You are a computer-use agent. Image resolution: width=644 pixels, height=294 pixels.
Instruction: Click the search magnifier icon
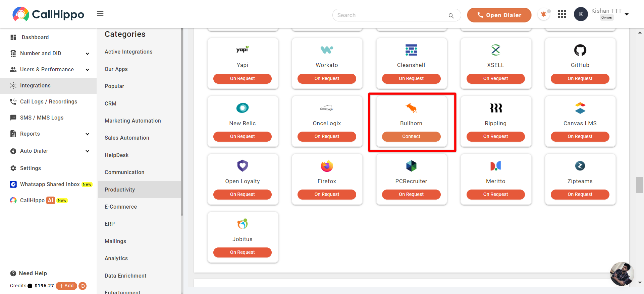click(x=451, y=15)
